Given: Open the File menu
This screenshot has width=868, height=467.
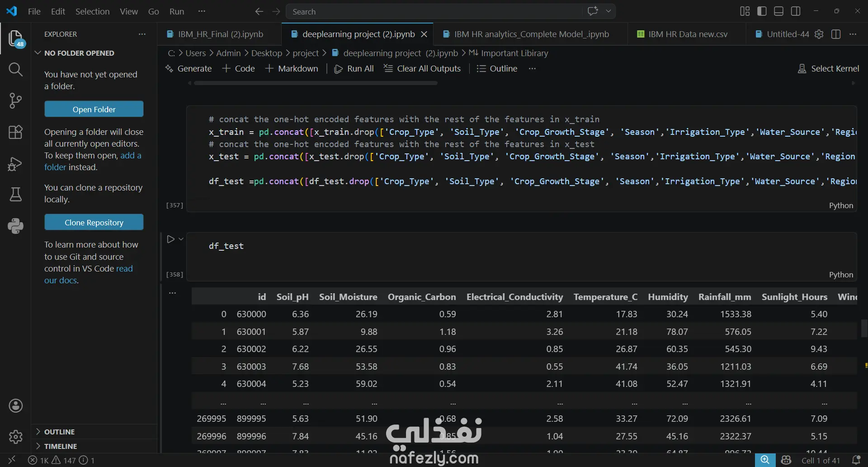Looking at the screenshot, I should pos(34,11).
